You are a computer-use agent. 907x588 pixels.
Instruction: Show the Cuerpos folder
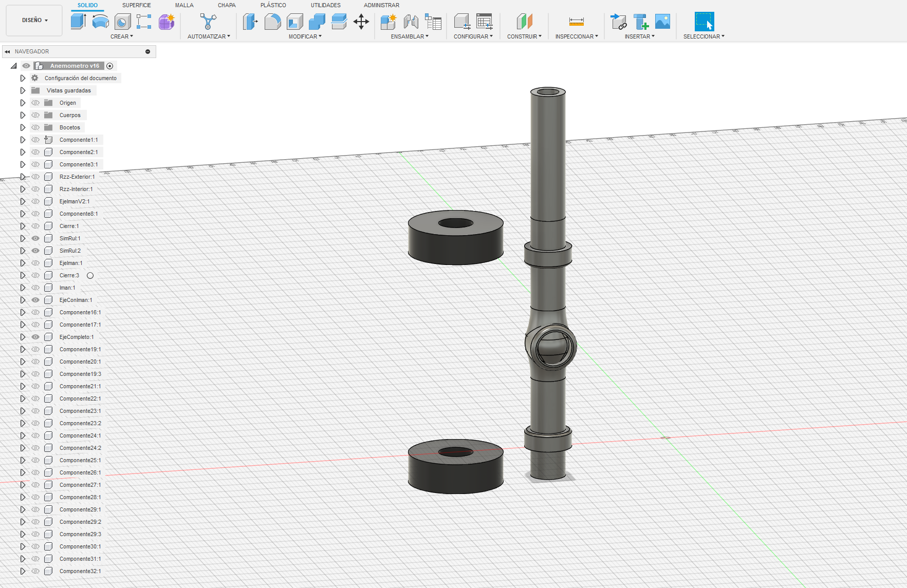coord(35,115)
